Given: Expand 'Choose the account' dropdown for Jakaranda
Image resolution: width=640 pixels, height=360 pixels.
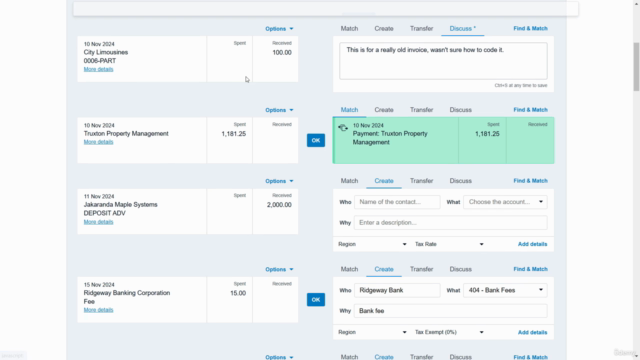Looking at the screenshot, I should pos(505,202).
